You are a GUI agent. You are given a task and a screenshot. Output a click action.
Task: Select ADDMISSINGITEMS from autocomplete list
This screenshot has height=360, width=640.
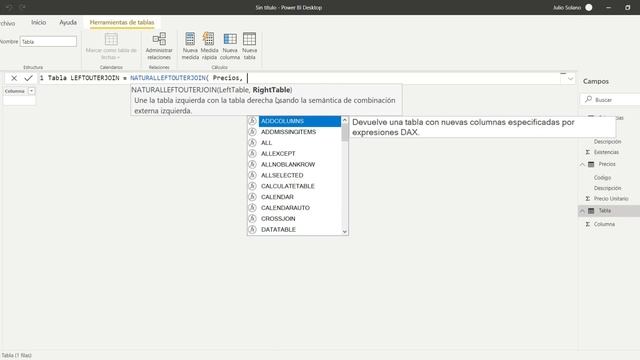coord(289,132)
